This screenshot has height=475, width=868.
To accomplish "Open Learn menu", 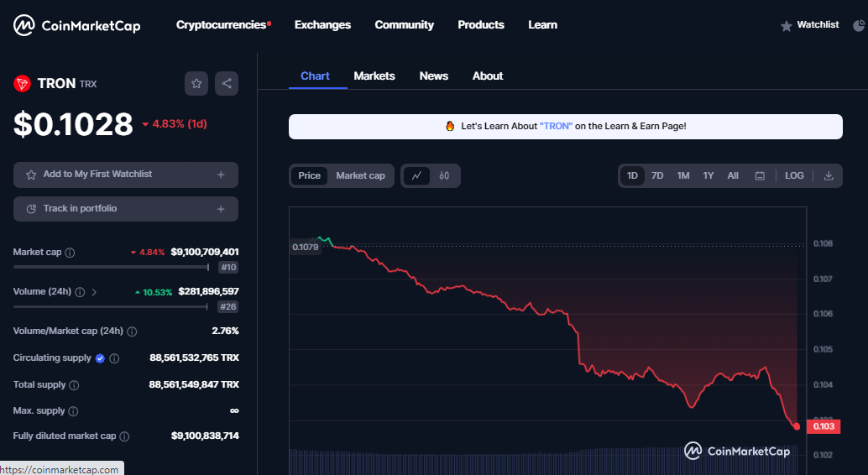I will [x=542, y=25].
